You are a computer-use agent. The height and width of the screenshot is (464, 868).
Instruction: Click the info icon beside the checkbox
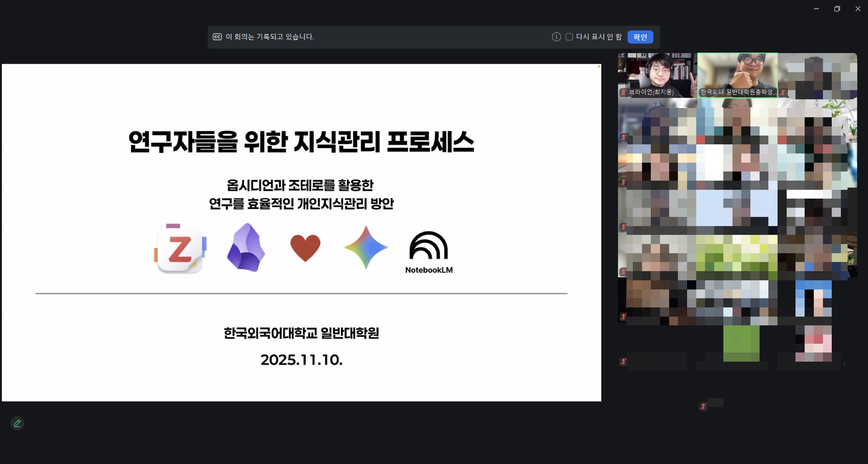coord(556,37)
